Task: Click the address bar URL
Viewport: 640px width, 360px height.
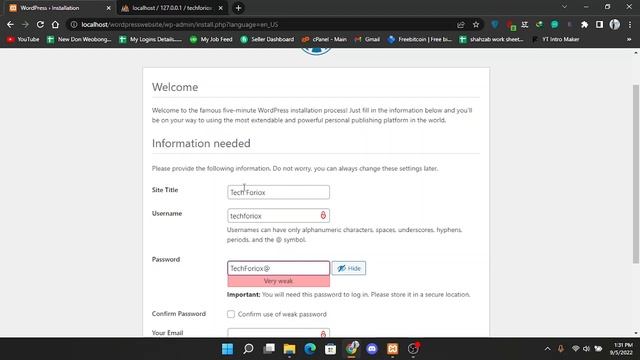Action: click(x=180, y=24)
